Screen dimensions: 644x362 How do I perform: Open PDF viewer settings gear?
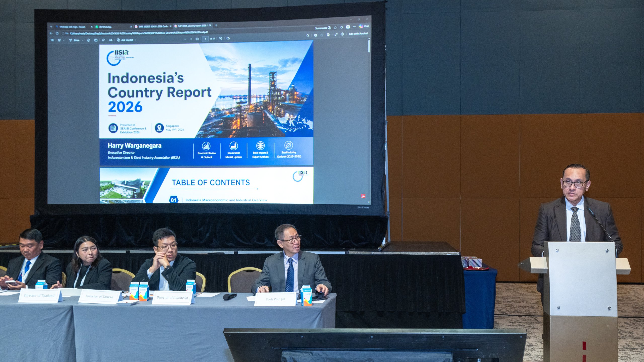point(342,34)
